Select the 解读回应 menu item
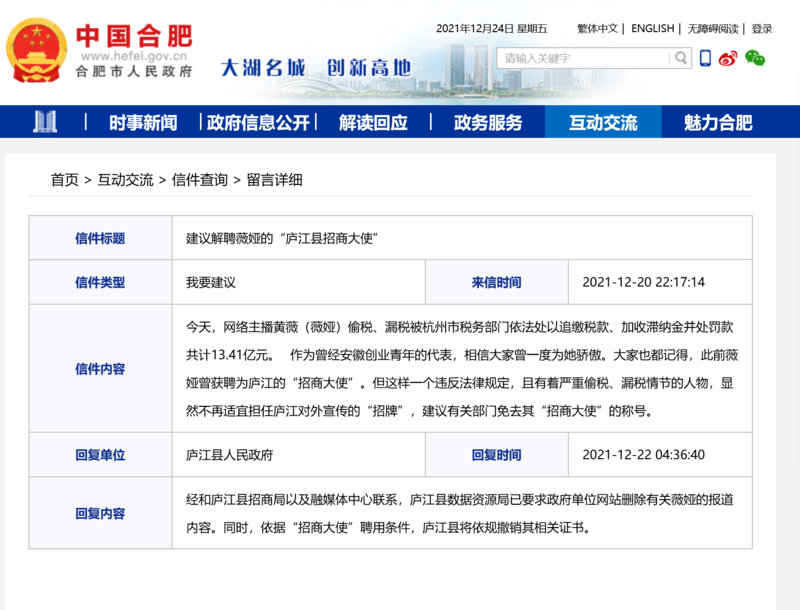 373,123
